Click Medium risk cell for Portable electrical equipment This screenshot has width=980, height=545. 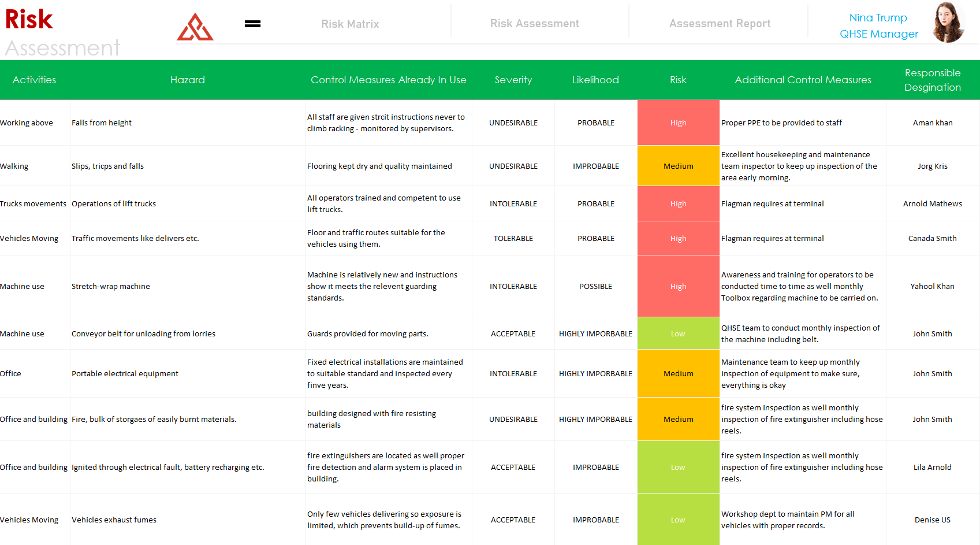[678, 373]
